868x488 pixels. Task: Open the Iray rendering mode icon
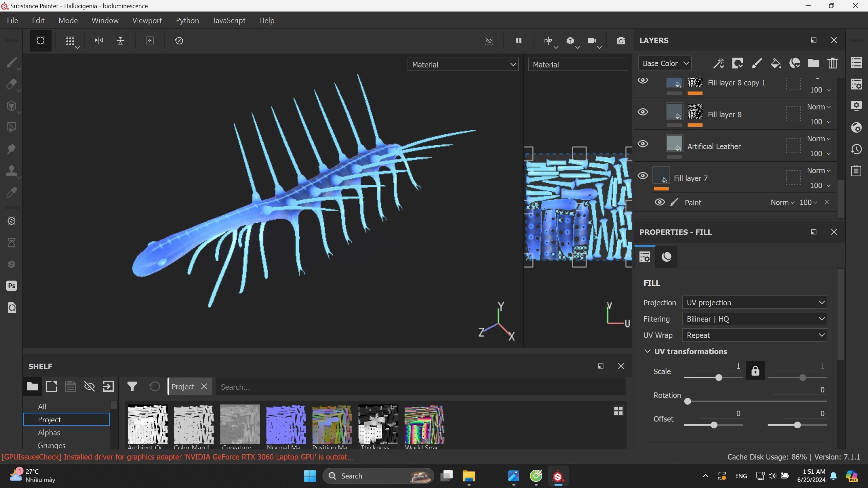(12, 221)
